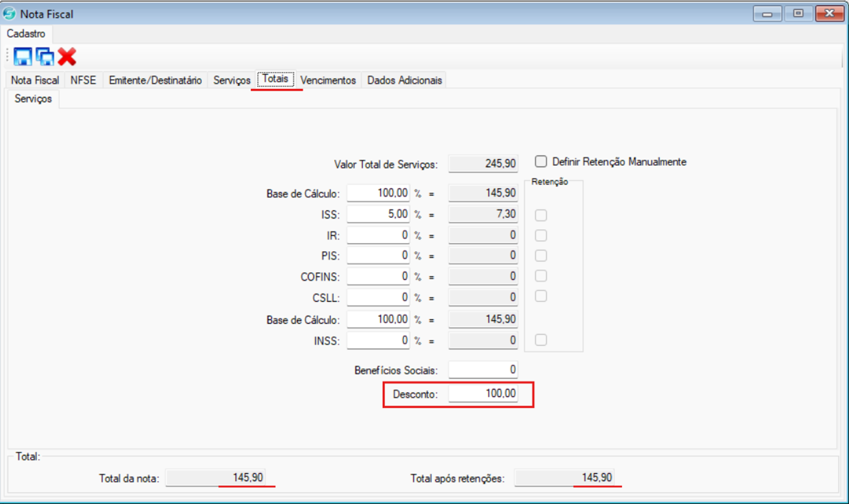849x504 pixels.
Task: Click the INSS percentage input field
Action: click(378, 341)
